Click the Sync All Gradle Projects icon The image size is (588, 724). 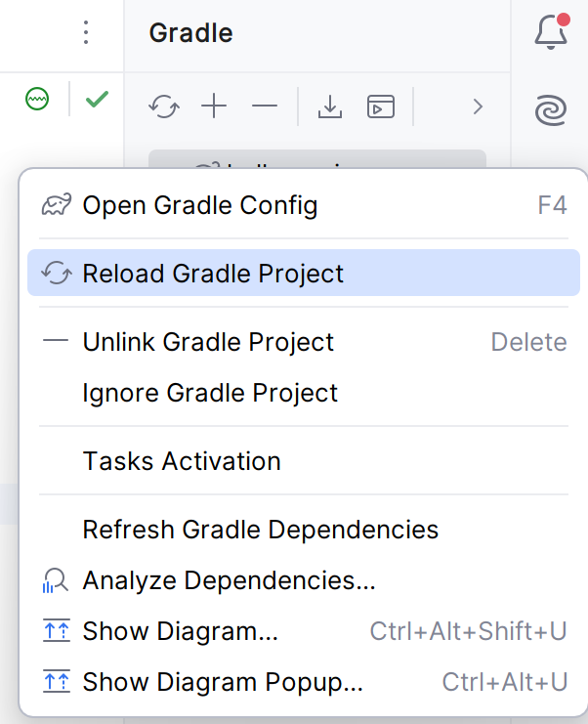[x=163, y=106]
